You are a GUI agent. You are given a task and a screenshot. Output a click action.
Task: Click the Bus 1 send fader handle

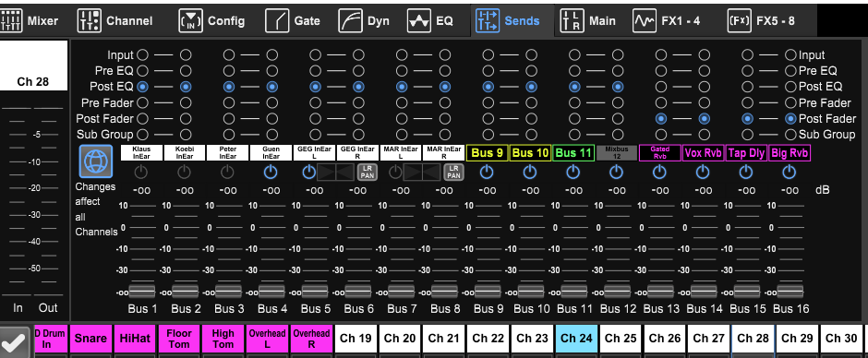pyautogui.click(x=142, y=291)
